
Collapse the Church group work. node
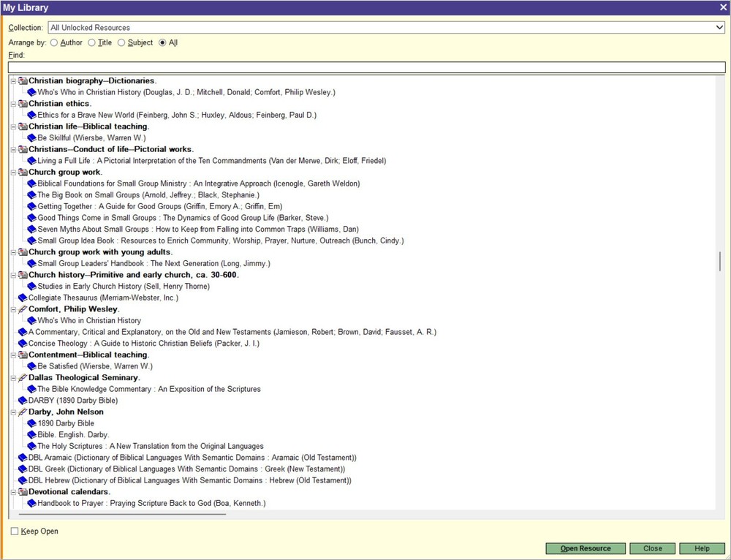[x=13, y=173]
